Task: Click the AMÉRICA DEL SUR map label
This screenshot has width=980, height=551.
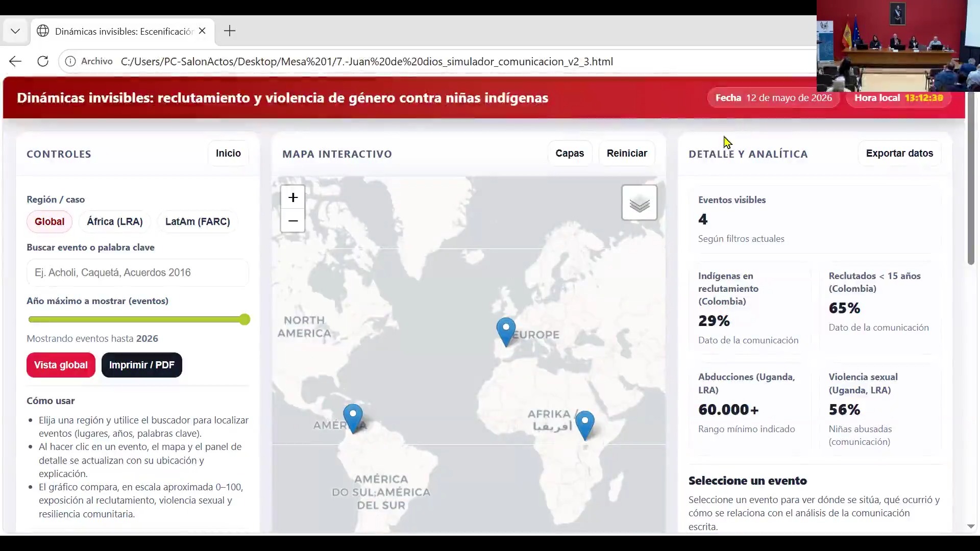Action: tap(381, 492)
